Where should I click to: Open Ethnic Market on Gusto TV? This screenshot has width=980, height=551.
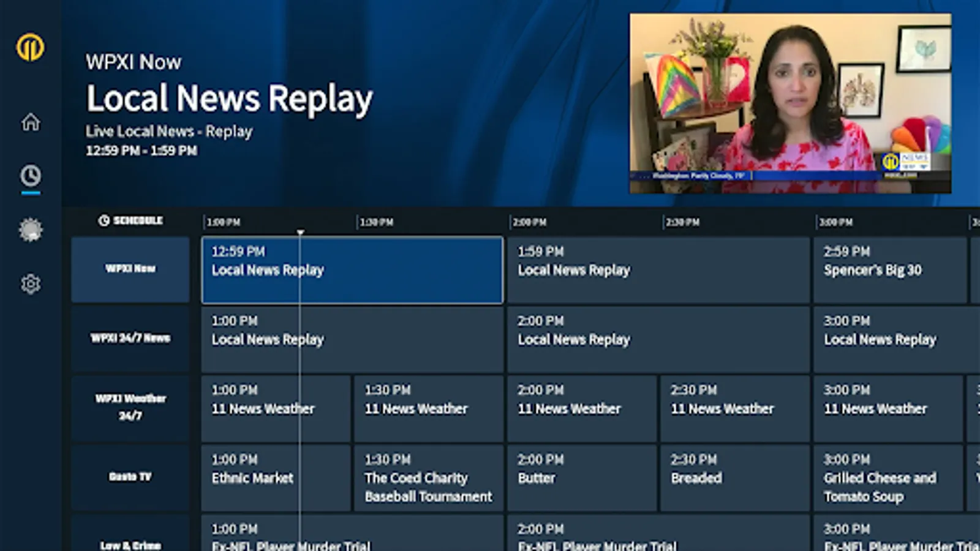tap(276, 478)
